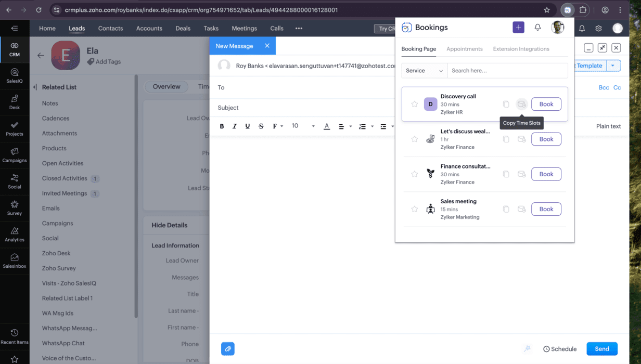Open the Service filter dropdown
Viewport: 641px width, 364px height.
(x=425, y=71)
